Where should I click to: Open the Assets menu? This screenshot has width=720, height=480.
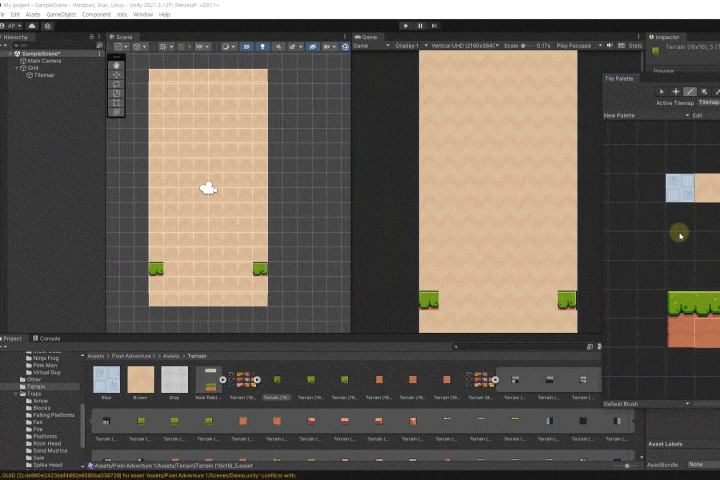(33, 15)
